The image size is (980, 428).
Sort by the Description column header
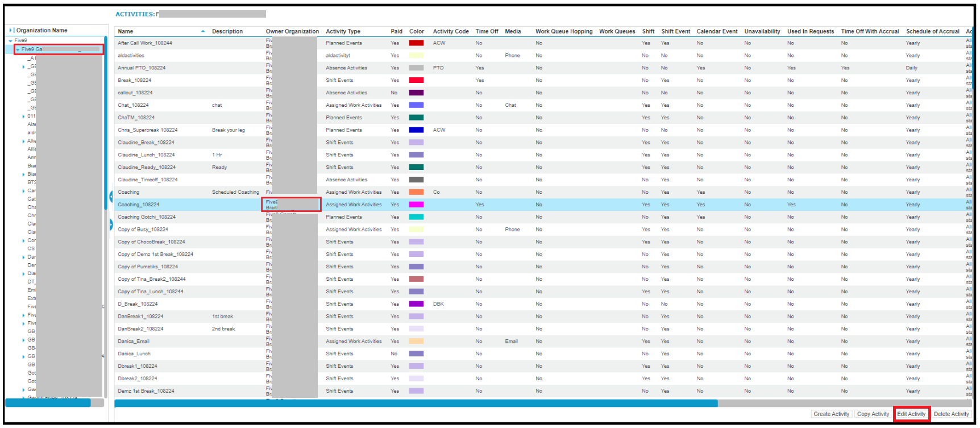[x=227, y=31]
